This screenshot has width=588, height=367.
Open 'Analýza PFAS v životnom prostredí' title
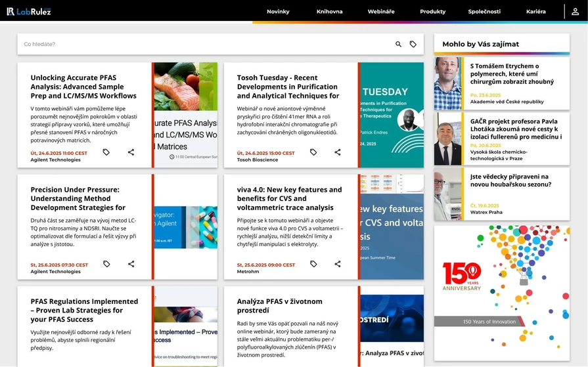[x=279, y=305]
